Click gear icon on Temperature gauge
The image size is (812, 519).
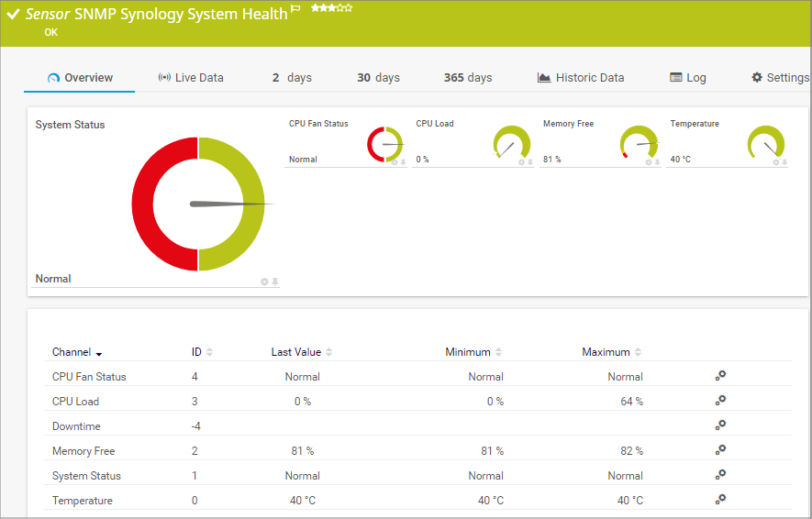(775, 162)
